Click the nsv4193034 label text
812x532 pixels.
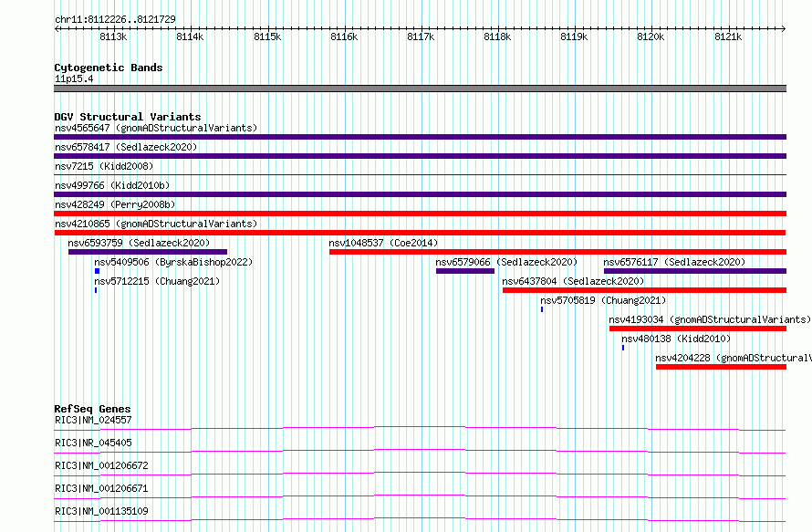(710, 319)
